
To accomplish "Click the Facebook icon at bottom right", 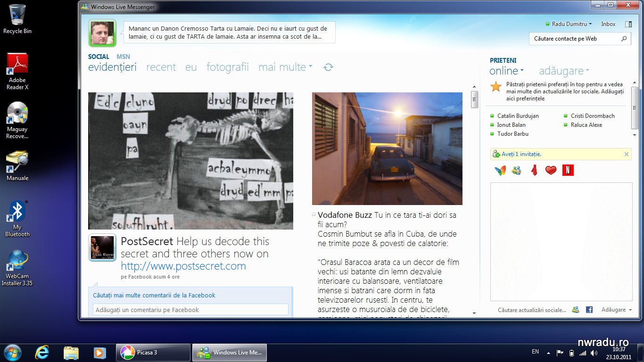I will tap(589, 310).
